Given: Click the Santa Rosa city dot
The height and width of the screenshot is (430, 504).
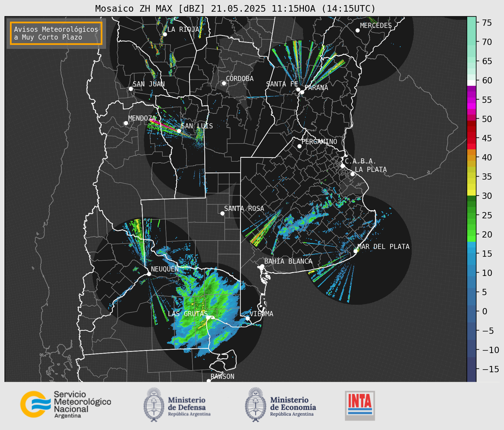Looking at the screenshot, I should (x=222, y=213).
